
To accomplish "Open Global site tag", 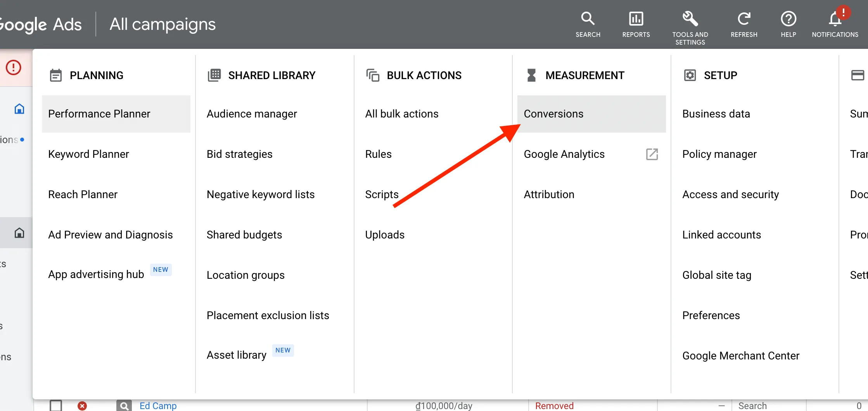I will click(717, 275).
